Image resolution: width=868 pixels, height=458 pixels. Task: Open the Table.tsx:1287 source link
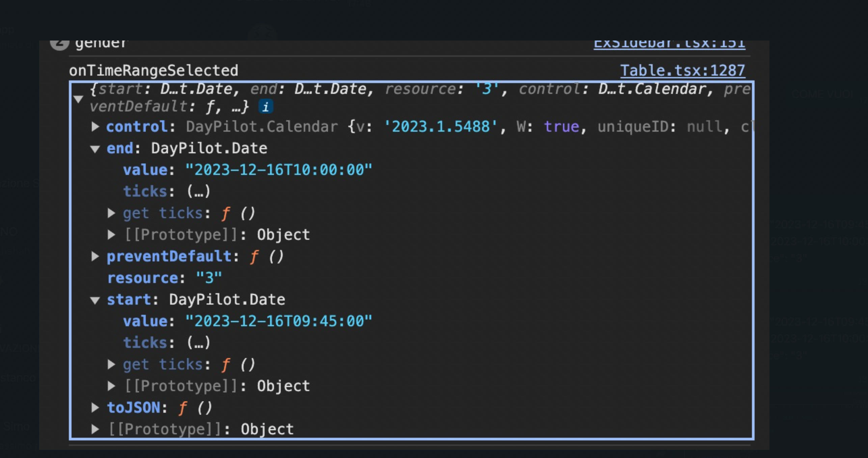(682, 71)
